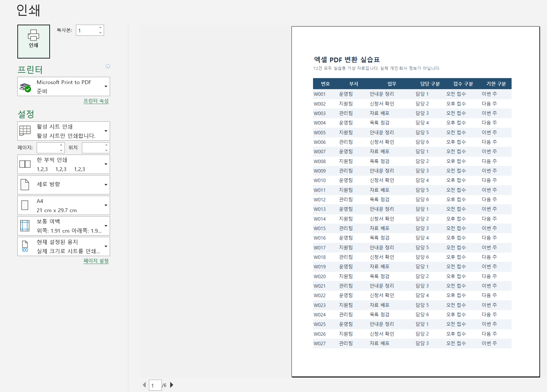
Task: Click the 프린터 section heading
Action: (x=30, y=70)
